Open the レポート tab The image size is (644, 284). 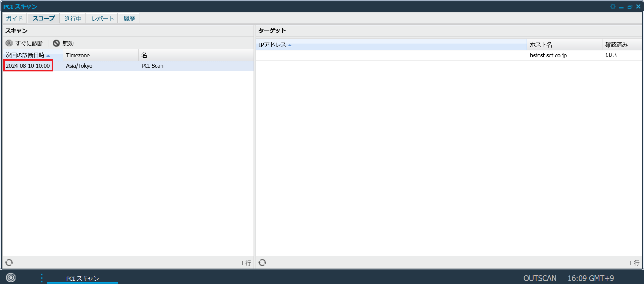(103, 18)
